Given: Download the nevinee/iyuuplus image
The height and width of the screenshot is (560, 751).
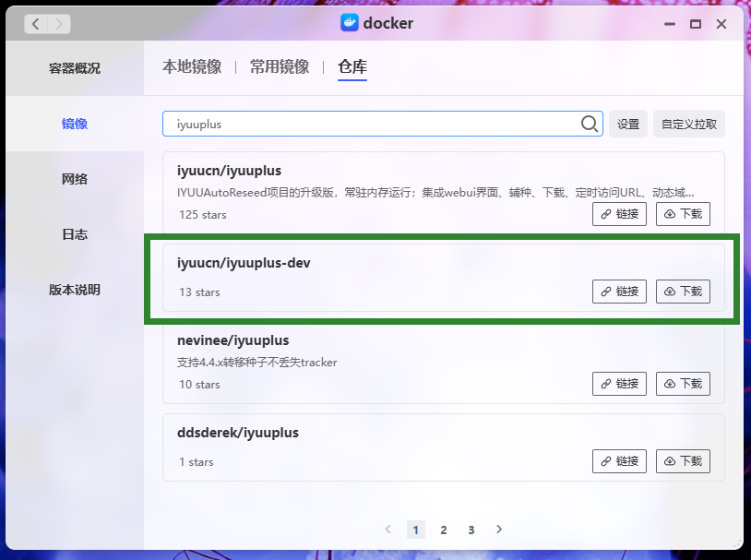Looking at the screenshot, I should (683, 384).
